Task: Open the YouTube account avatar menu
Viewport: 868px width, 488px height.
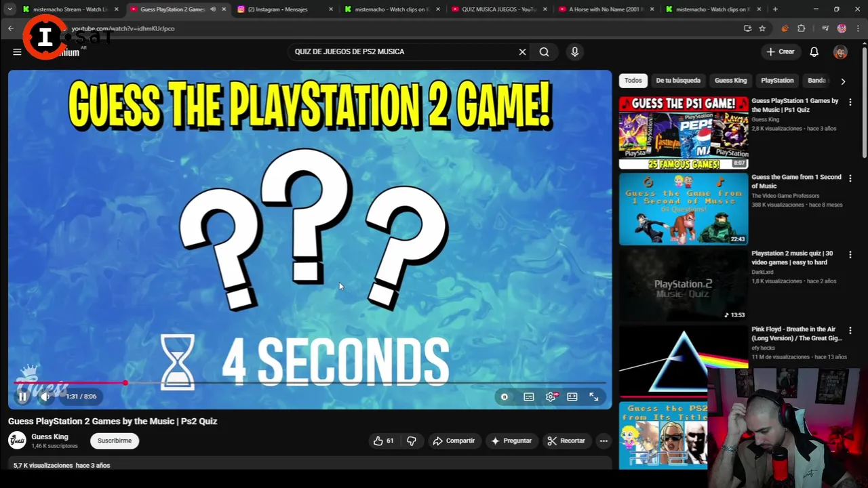Action: (840, 52)
